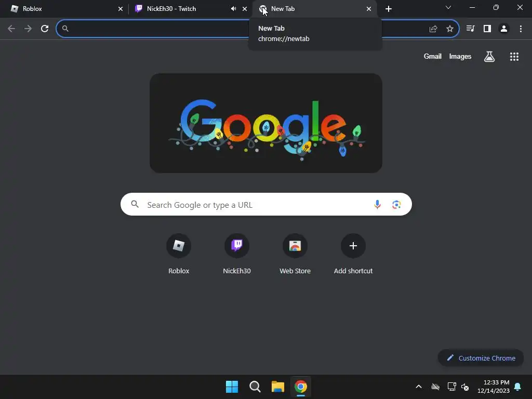Go back using the browser back arrow
This screenshot has height=399, width=532.
(11, 29)
